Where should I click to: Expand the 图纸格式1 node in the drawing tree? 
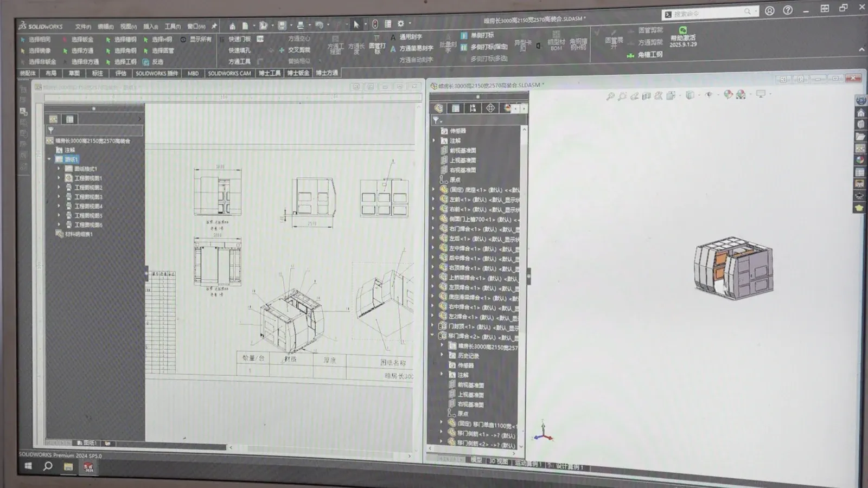[x=59, y=169]
